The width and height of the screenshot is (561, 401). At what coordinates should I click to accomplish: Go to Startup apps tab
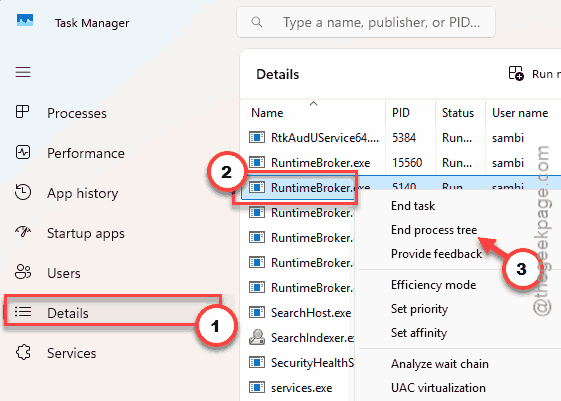[86, 233]
